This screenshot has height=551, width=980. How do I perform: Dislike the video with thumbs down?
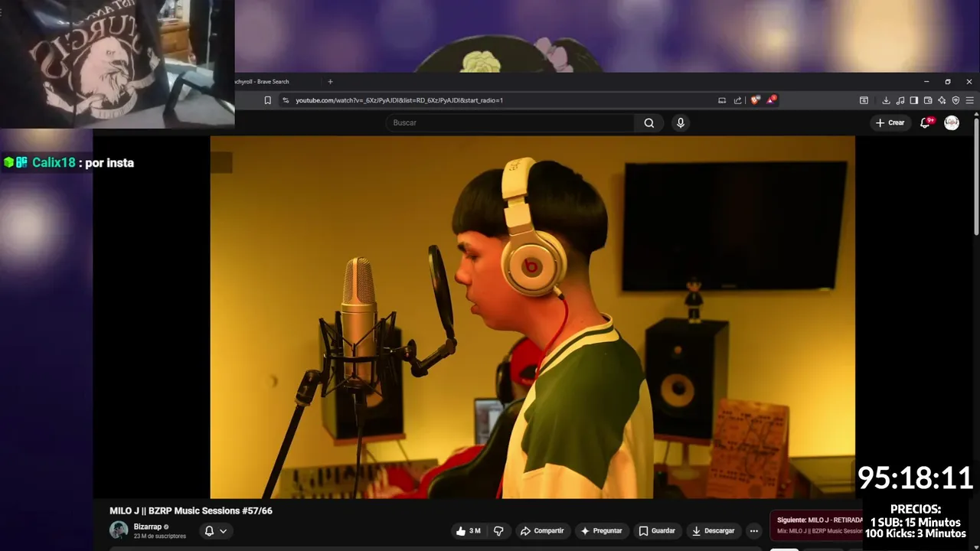click(x=498, y=531)
